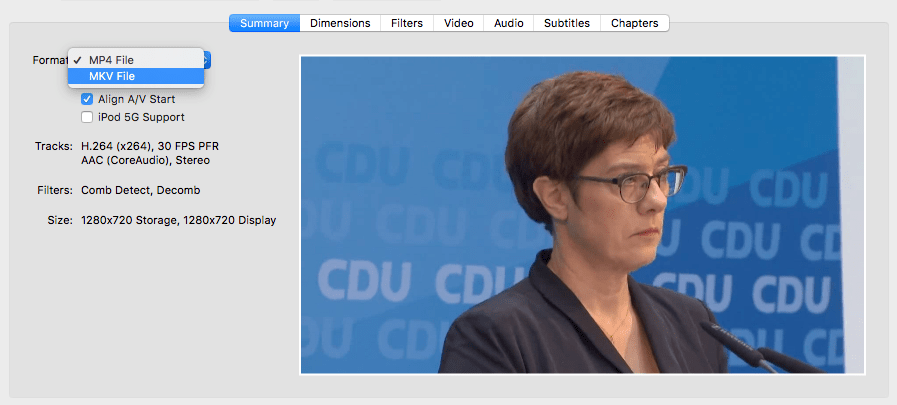
Task: Click the Align A/V Start label text
Action: pos(136,100)
